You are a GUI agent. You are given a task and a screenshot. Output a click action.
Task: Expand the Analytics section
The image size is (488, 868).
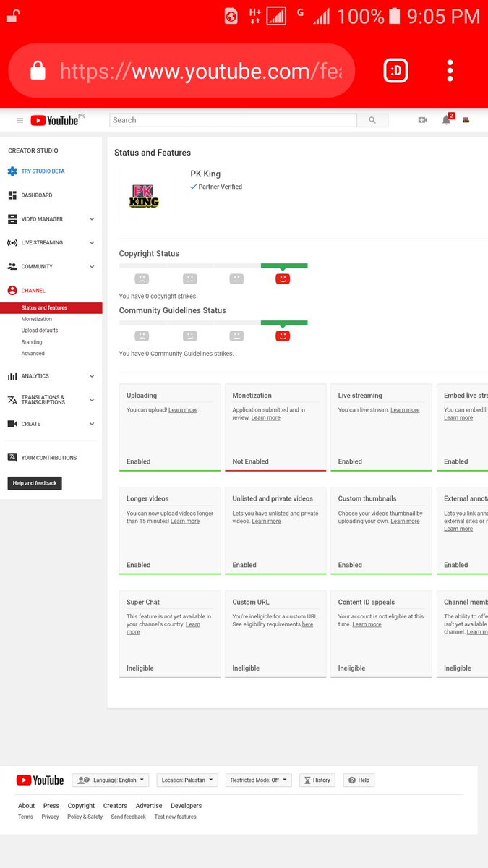(92, 376)
